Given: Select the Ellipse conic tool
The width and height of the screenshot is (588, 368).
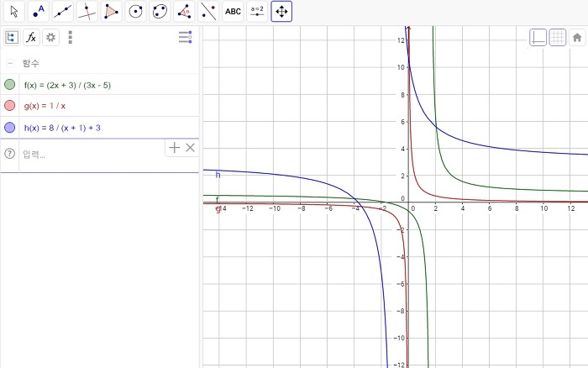Looking at the screenshot, I should coord(160,12).
